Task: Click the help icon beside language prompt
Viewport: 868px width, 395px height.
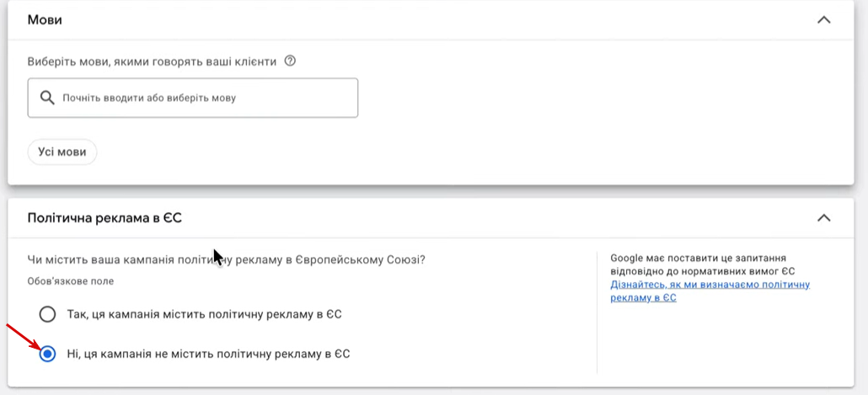Action: coord(290,61)
